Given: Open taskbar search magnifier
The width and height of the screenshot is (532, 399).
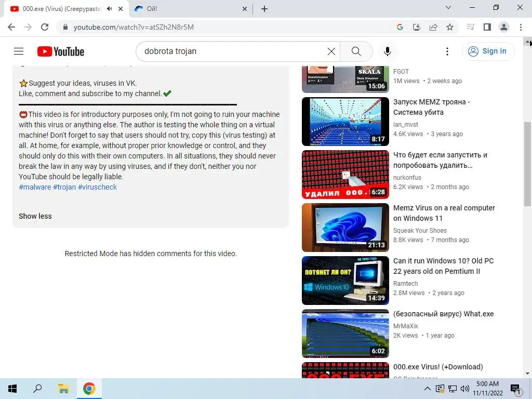Looking at the screenshot, I should click(x=37, y=389).
